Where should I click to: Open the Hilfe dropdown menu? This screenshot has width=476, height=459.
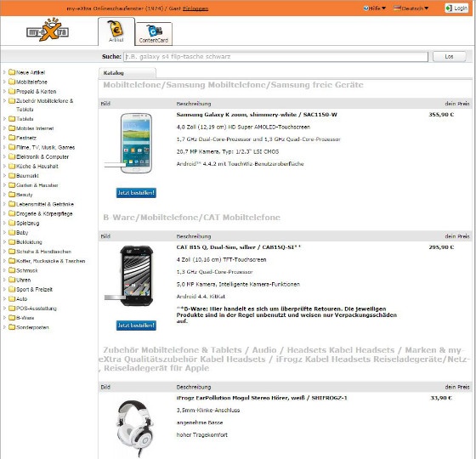point(375,8)
